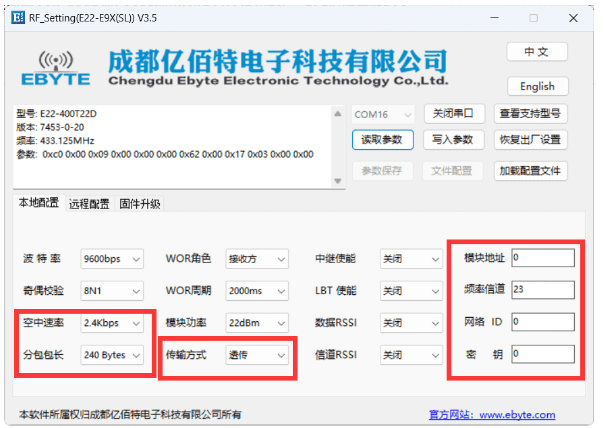Close the RF_Setting window

(574, 18)
